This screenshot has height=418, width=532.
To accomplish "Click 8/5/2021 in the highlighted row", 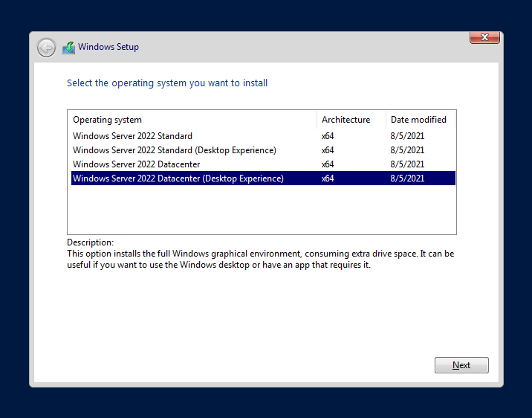I will coord(407,179).
